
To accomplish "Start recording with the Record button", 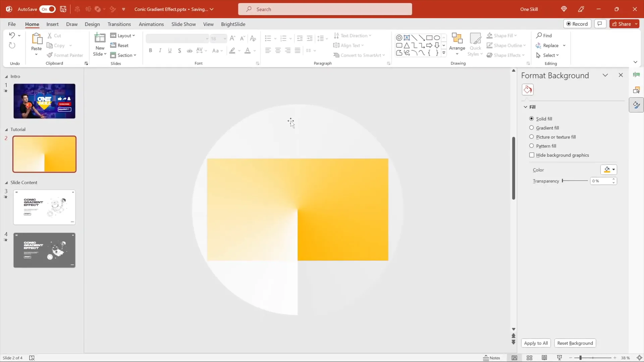I will coord(578,24).
